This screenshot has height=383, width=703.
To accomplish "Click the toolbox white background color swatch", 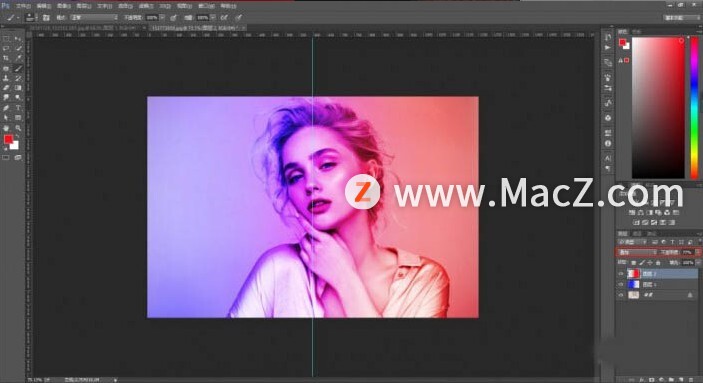I will coord(15,145).
